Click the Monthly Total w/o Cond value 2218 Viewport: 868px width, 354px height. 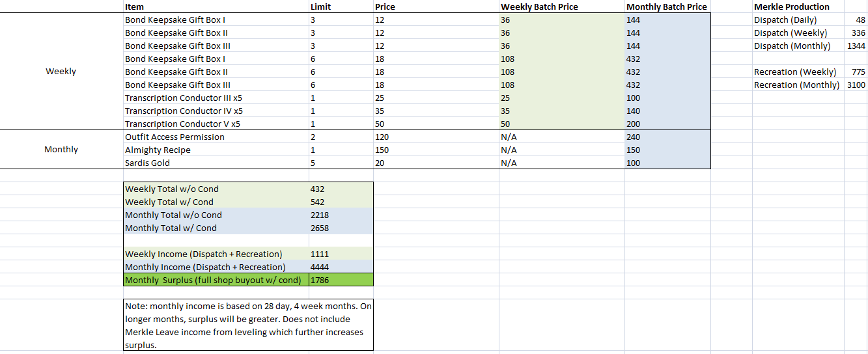coord(341,215)
